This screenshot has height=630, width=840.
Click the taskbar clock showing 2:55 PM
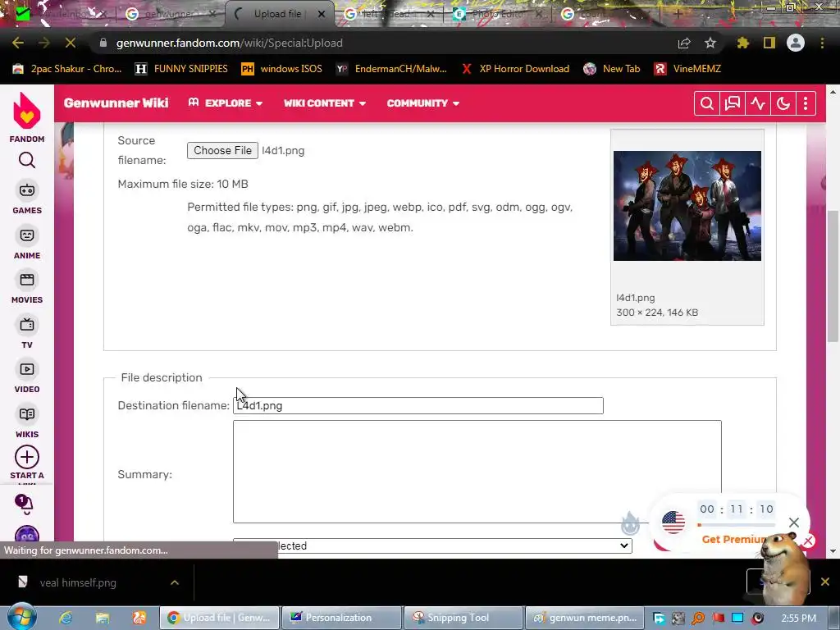tap(799, 619)
